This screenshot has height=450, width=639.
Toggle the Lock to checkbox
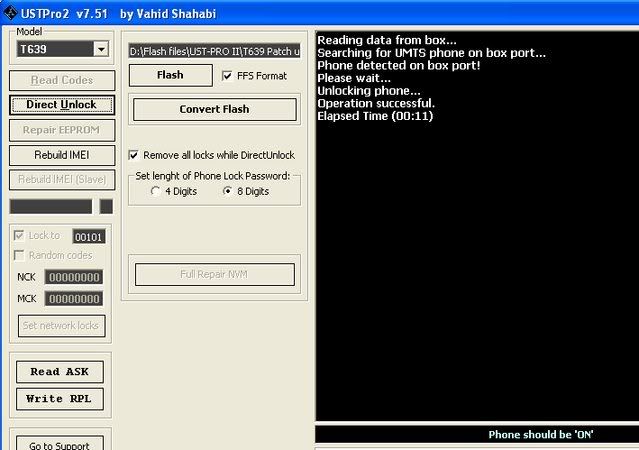19,235
